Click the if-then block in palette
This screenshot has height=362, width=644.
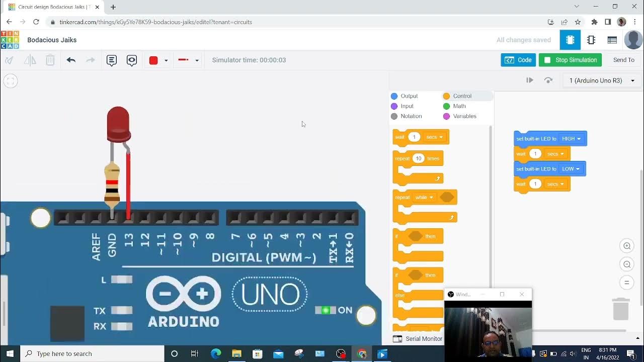pyautogui.click(x=418, y=246)
